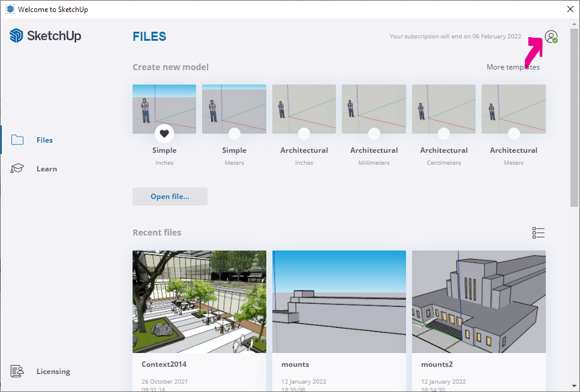Favorite the Architectural Centimeters template
Image resolution: width=580 pixels, height=392 pixels.
pos(444,134)
